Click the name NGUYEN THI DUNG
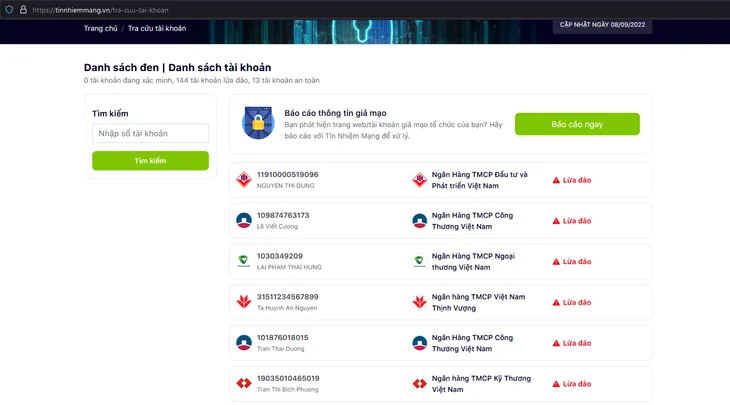This screenshot has height=405, width=730. [x=285, y=185]
